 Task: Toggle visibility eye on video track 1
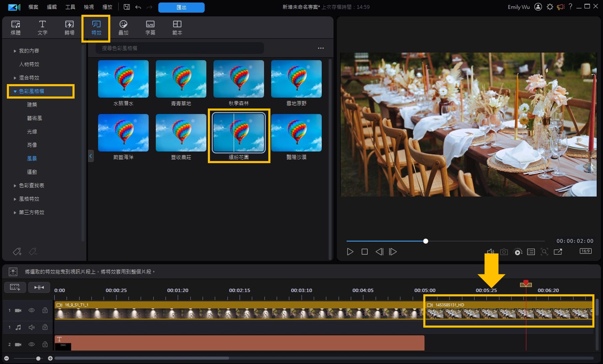click(32, 310)
